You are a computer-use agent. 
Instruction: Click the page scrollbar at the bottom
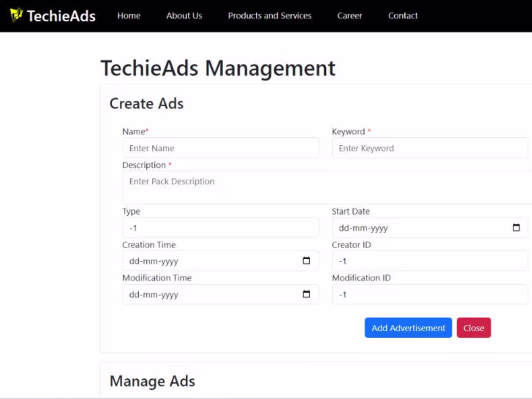[x=266, y=397]
